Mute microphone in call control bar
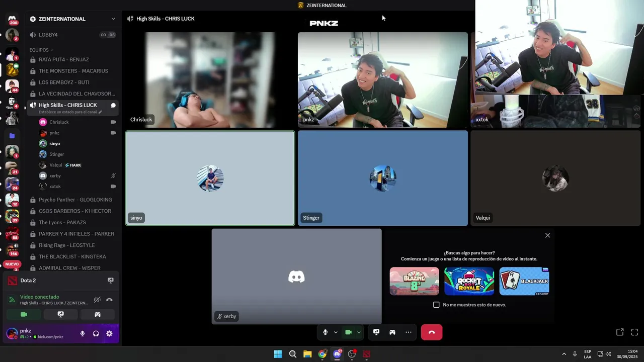The width and height of the screenshot is (644, 362). [x=326, y=332]
